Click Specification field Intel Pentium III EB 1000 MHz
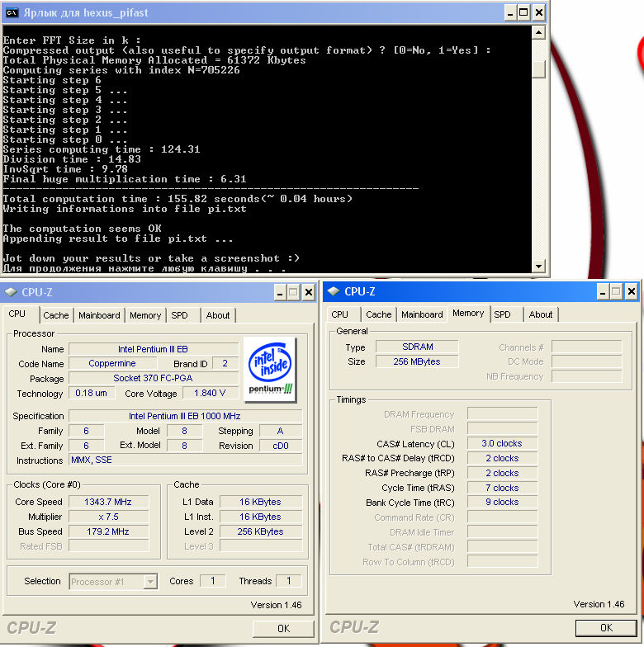 click(x=185, y=416)
